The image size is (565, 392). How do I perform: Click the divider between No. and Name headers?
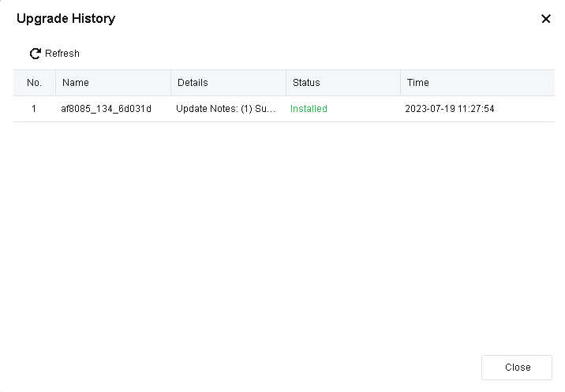click(55, 83)
